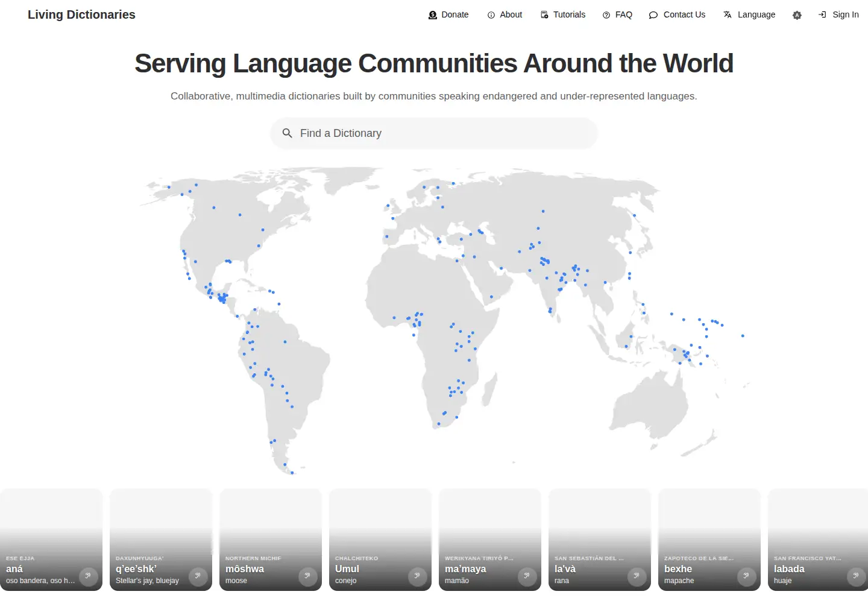868x603 pixels.
Task: Open the Chalchiteko Umul card
Action: tap(380, 540)
